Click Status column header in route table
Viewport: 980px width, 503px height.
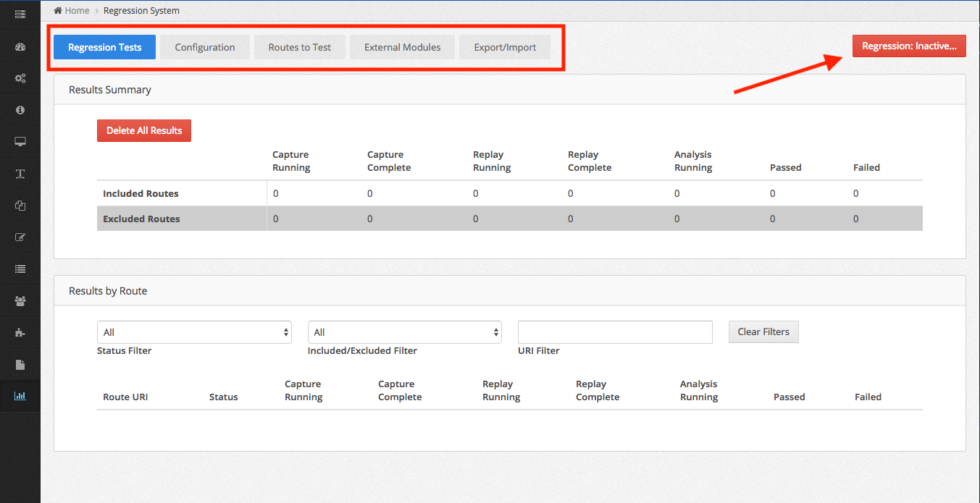coord(223,397)
